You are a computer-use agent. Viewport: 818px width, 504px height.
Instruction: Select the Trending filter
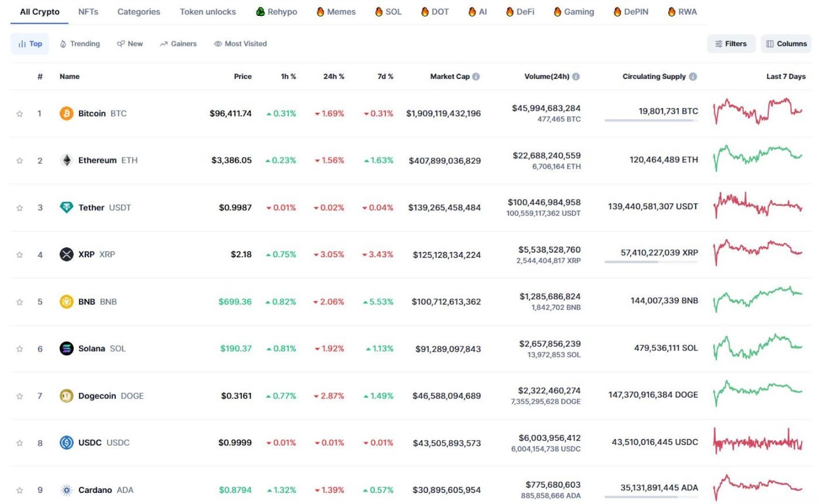80,43
